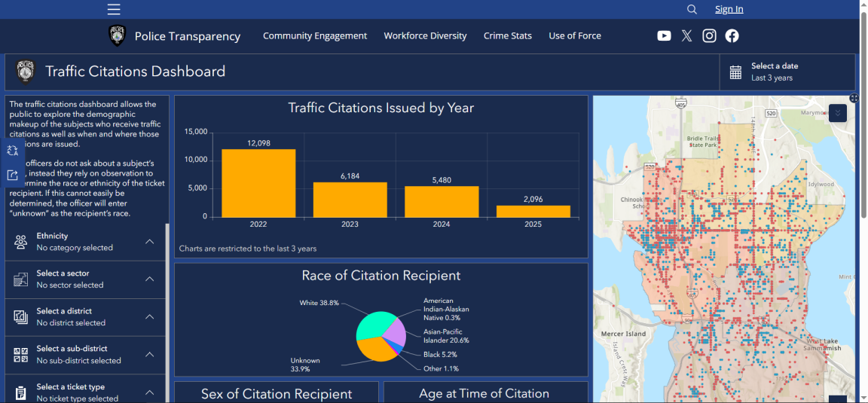Click the 'Mercer Island' map label
This screenshot has height=403, width=868.
click(x=625, y=334)
